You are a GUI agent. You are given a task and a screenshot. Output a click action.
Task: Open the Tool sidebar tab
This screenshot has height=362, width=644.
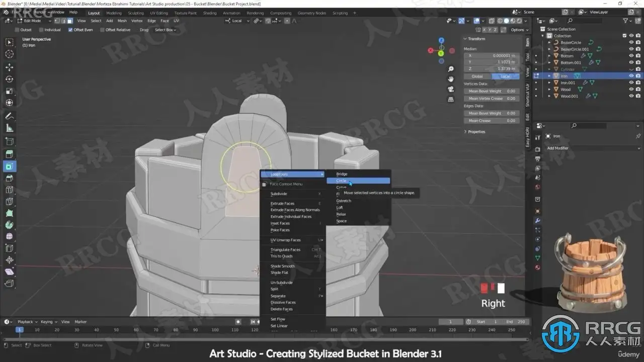point(527,57)
